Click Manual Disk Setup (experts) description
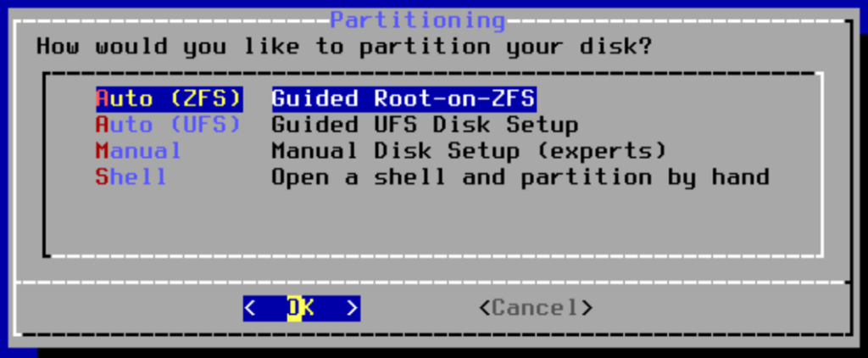868x358 pixels. click(470, 151)
